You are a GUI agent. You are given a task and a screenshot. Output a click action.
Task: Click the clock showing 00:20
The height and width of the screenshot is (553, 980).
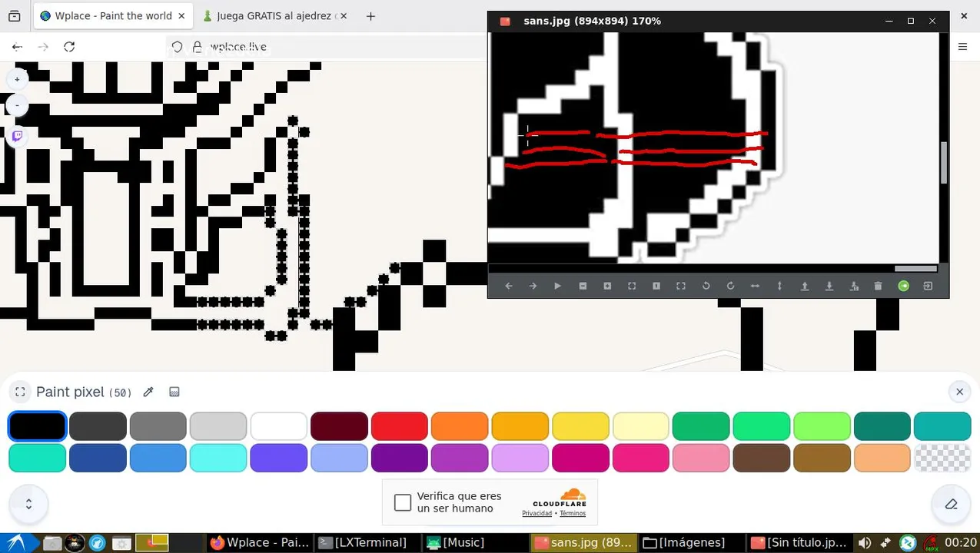pos(961,542)
